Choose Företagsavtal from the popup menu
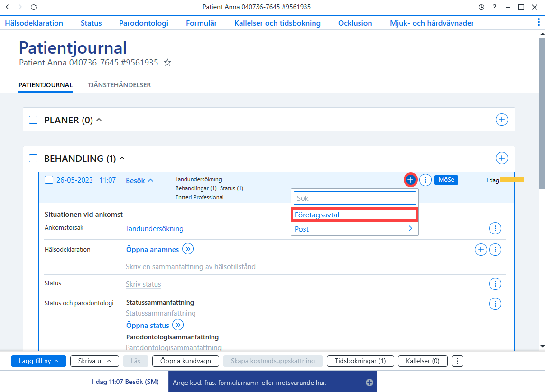The height and width of the screenshot is (392, 545). 354,215
